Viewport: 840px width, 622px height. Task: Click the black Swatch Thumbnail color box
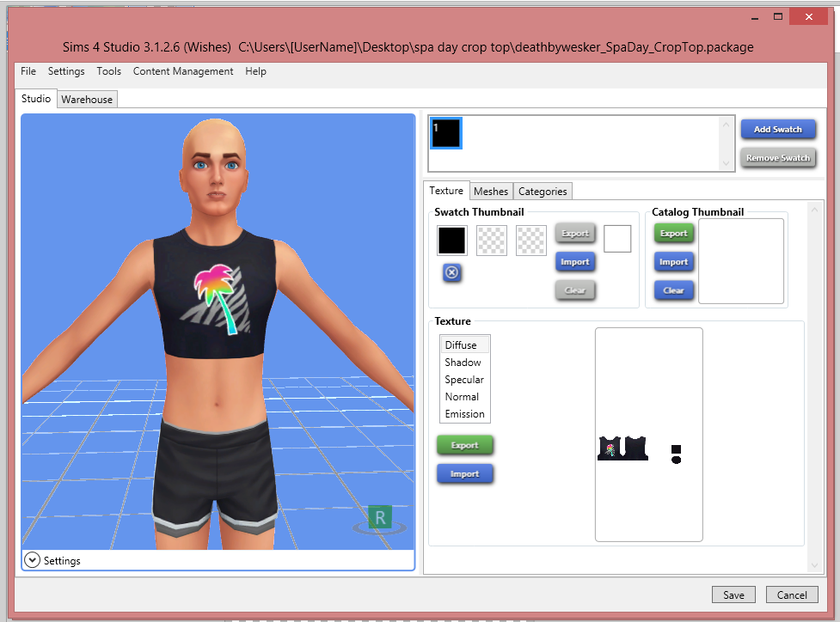coord(452,241)
